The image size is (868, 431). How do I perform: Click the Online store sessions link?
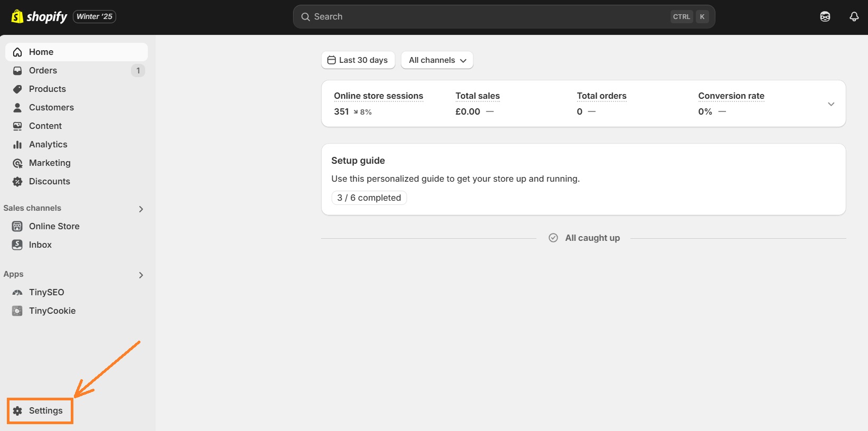378,96
